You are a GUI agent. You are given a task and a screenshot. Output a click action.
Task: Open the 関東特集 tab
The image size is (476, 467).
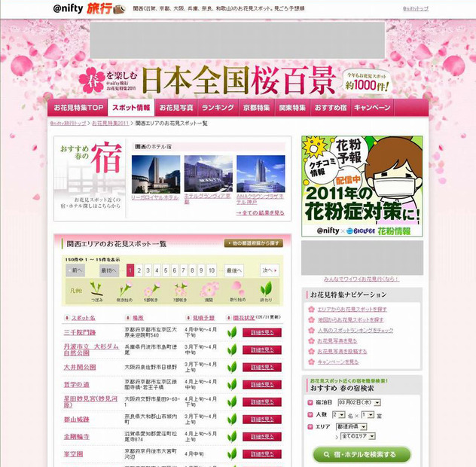pos(292,108)
